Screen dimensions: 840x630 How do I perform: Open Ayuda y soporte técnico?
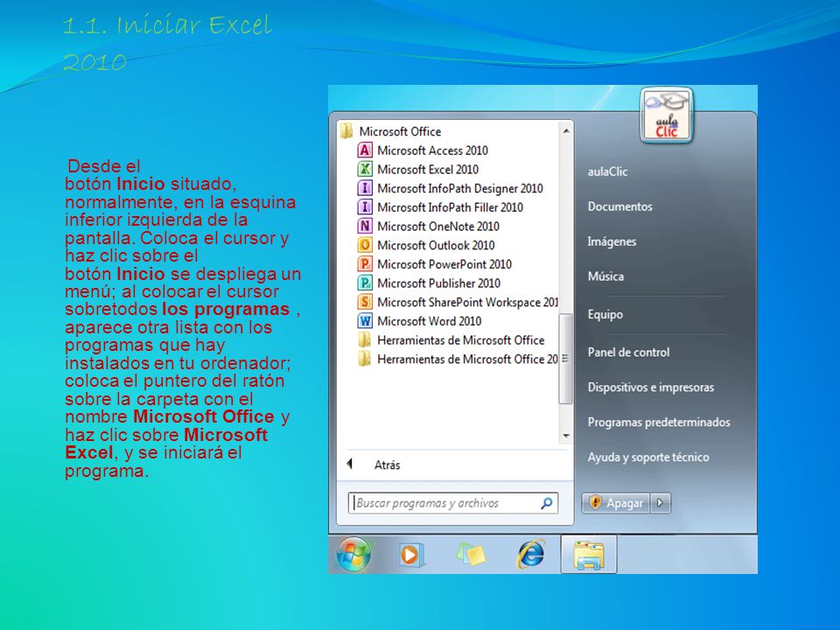click(x=648, y=457)
